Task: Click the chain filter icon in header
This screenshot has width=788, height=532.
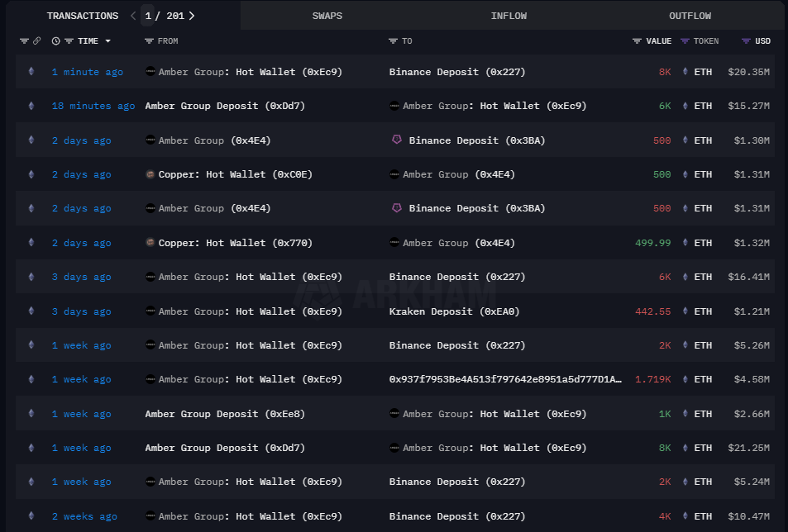Action: [x=24, y=41]
